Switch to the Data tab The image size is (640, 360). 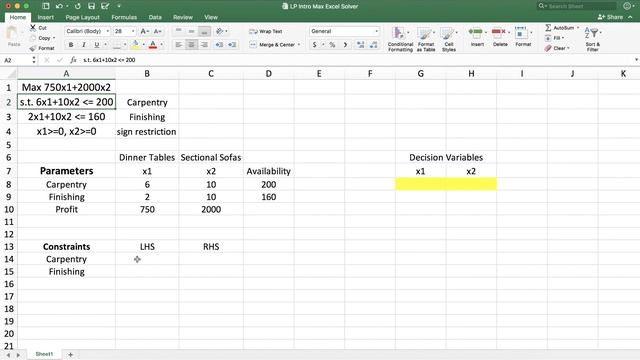click(155, 17)
